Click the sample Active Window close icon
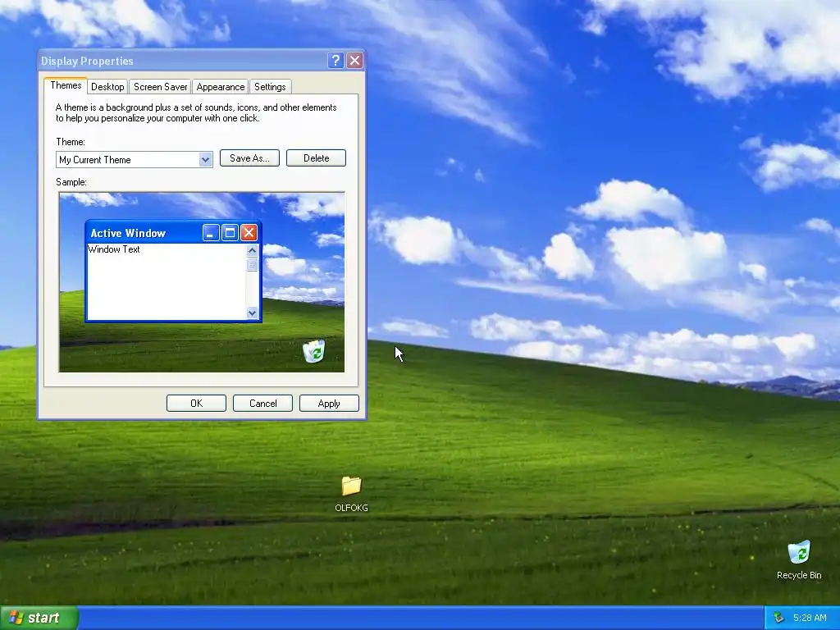This screenshot has width=840, height=630. (249, 232)
